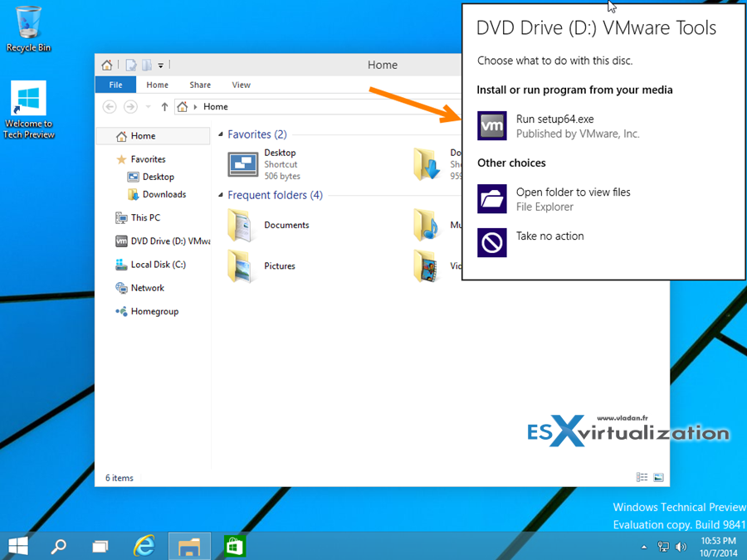Open Customize Quick Access Toolbar dropdown
747x560 pixels.
[x=160, y=66]
